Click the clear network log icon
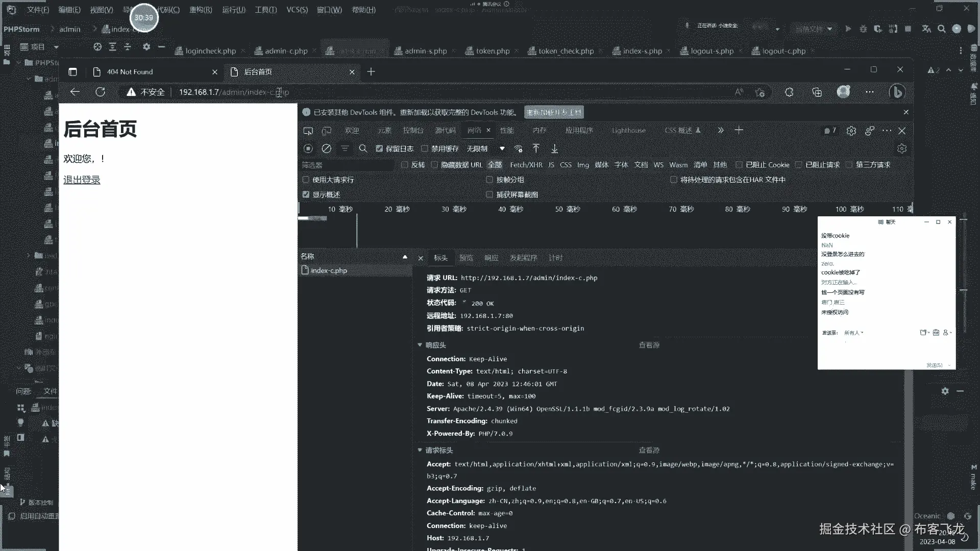 (x=327, y=148)
